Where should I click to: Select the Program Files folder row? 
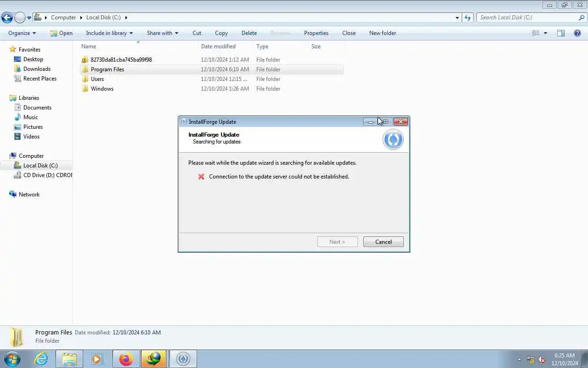211,69
